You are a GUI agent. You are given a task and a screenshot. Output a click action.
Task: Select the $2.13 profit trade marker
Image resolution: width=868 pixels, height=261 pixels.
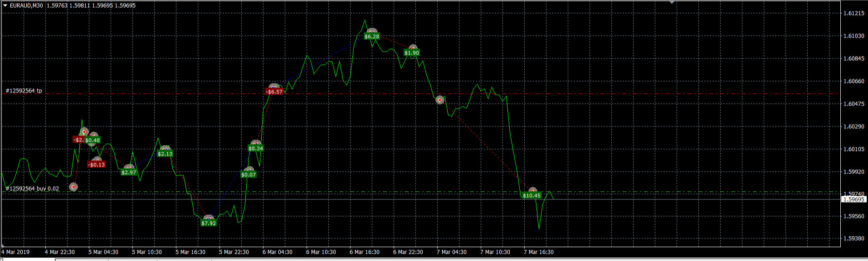coord(165,154)
